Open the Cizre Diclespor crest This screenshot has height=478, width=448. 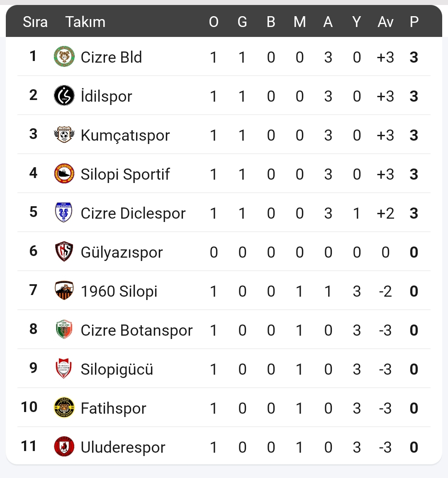(x=64, y=213)
